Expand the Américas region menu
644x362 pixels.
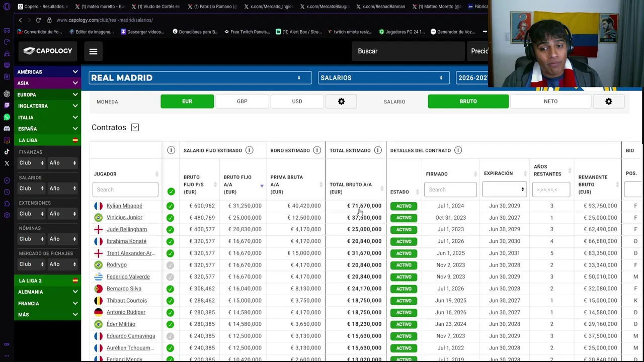coord(47,72)
